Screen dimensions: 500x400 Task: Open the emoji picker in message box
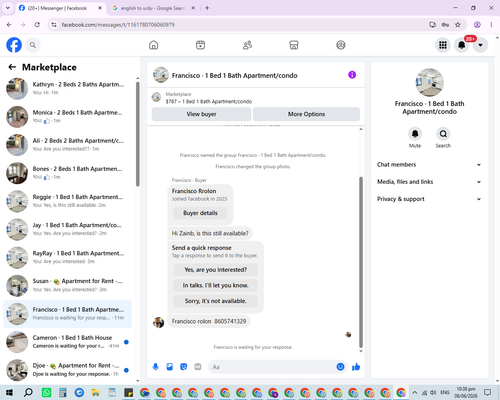340,367
